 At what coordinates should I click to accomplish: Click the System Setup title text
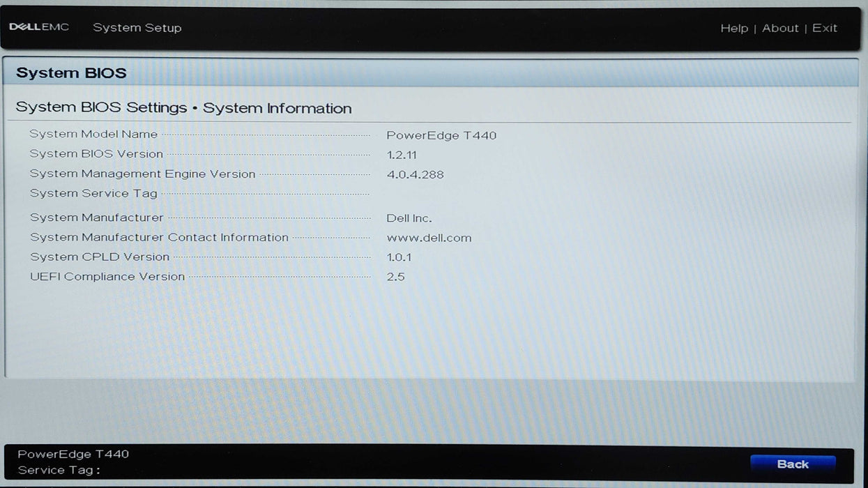point(137,28)
